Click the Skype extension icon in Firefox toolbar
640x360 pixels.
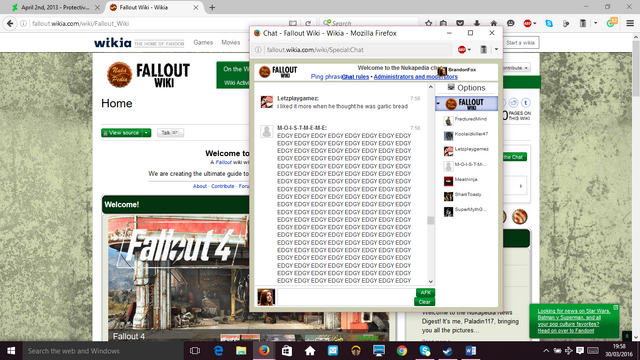[549, 24]
